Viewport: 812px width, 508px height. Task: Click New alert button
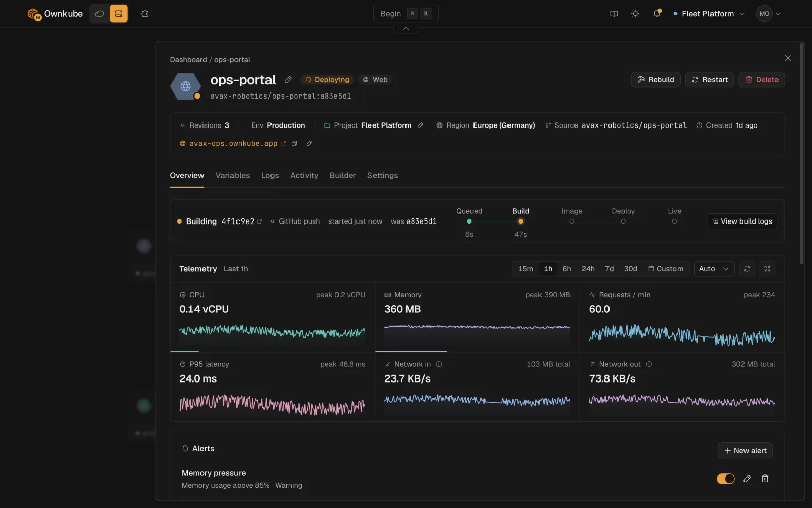point(745,451)
